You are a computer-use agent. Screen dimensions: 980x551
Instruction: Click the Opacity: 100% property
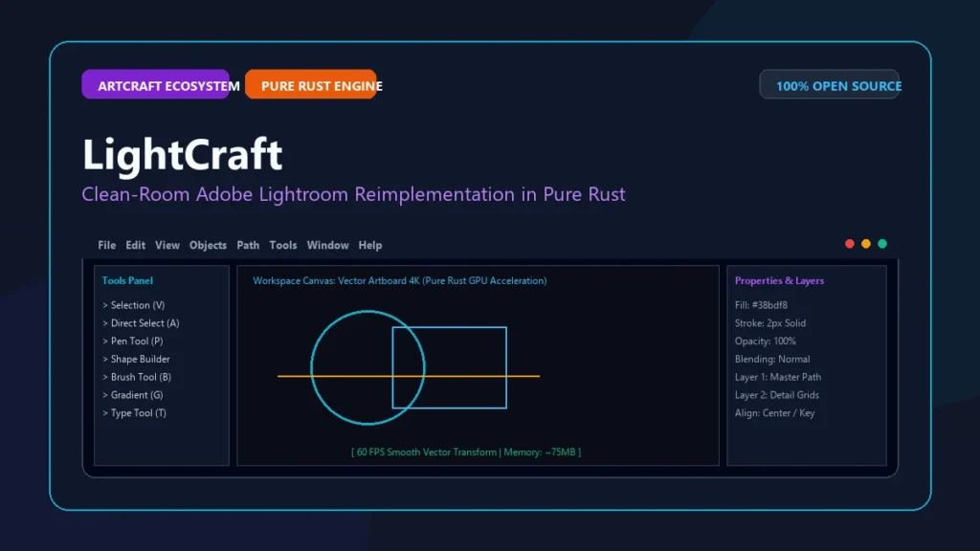(x=765, y=342)
